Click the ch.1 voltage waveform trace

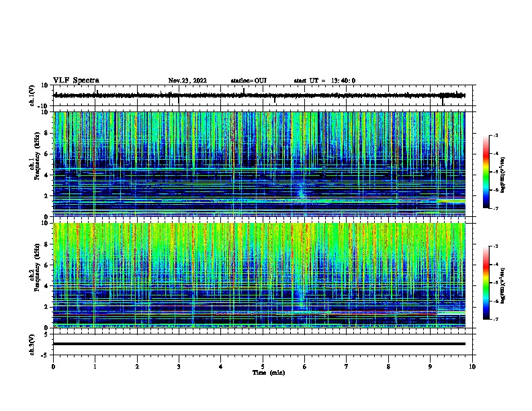point(259,95)
